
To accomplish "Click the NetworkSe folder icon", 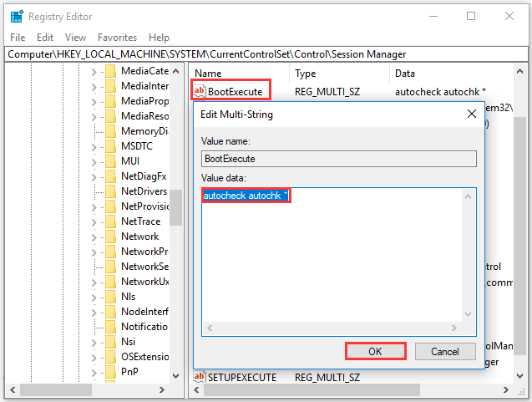I will point(110,267).
